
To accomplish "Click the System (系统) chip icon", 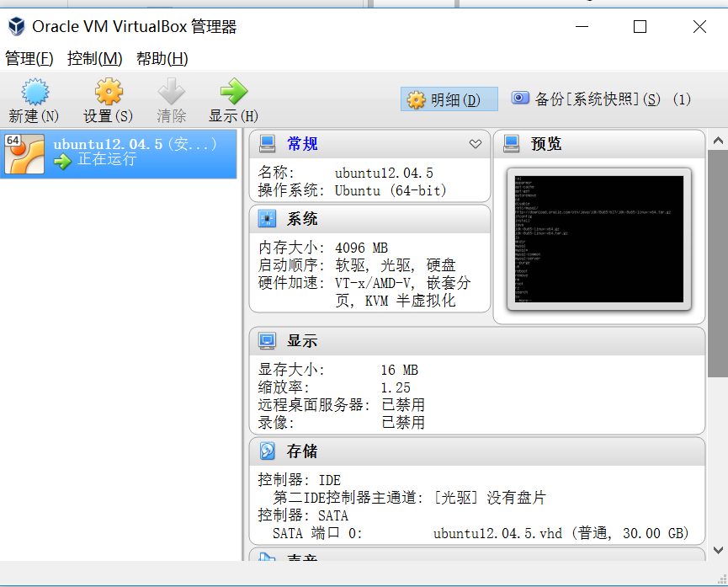I will (x=267, y=218).
